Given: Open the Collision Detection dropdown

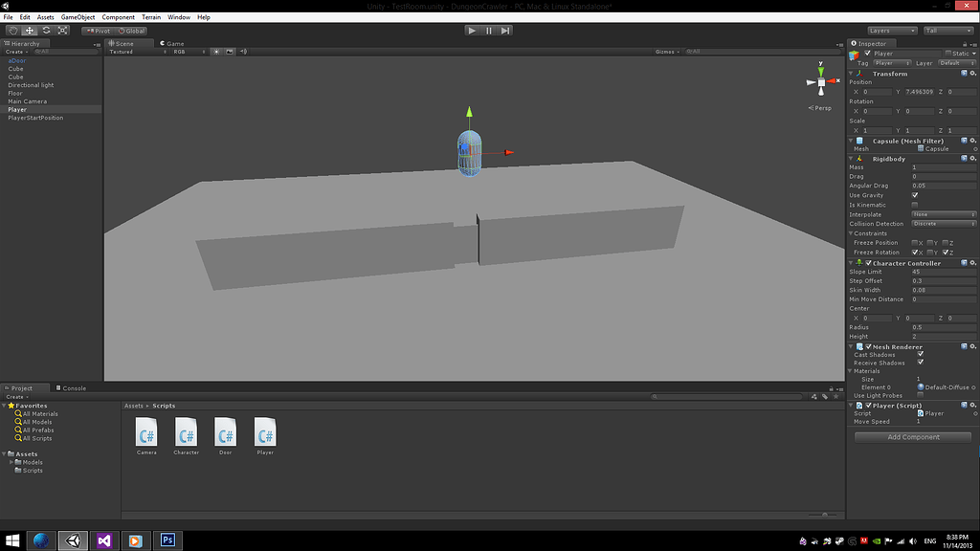Looking at the screenshot, I should coord(943,224).
